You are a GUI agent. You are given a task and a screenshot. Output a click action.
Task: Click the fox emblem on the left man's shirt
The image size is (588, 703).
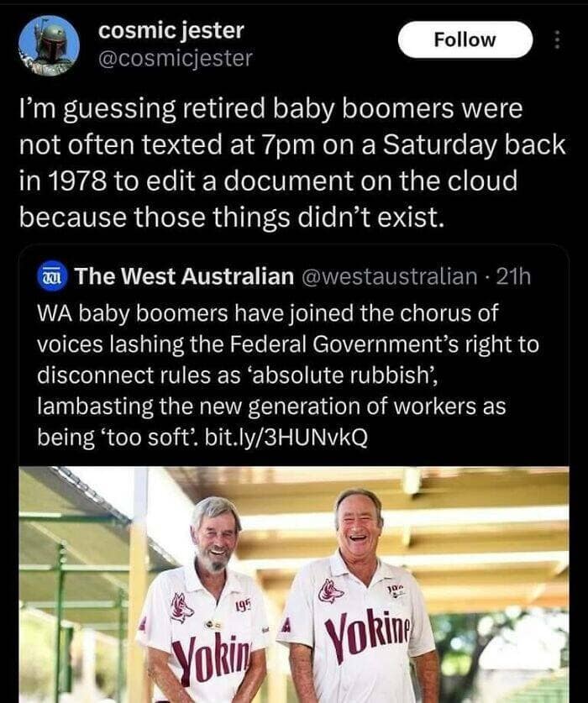tap(181, 607)
